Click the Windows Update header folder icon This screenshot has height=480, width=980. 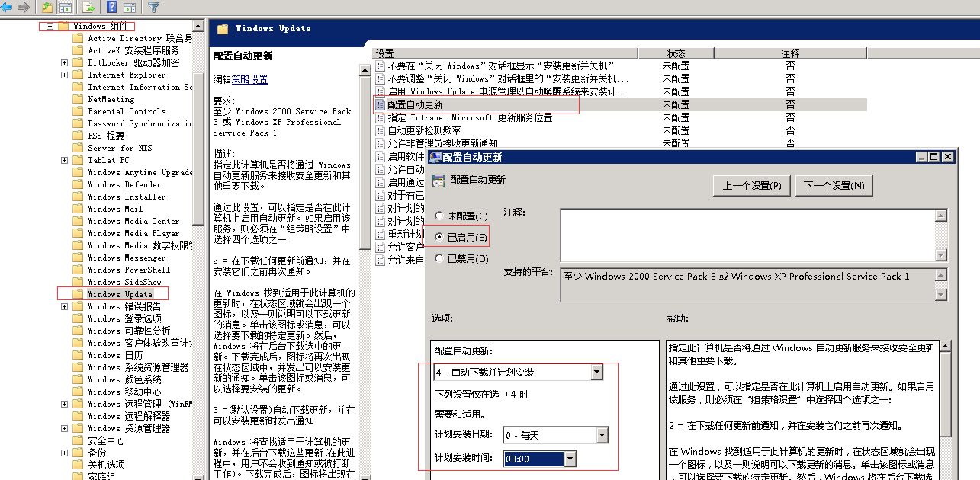pyautogui.click(x=223, y=29)
